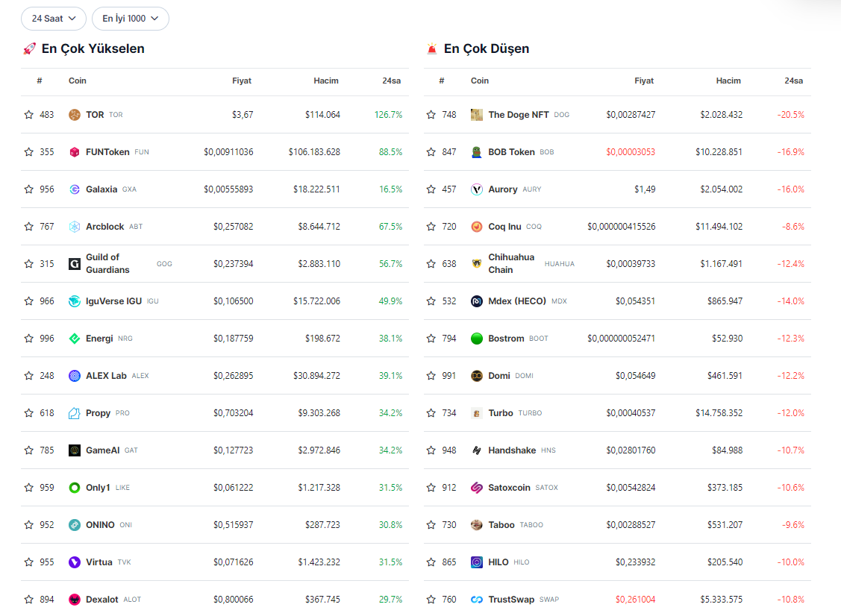Image resolution: width=841 pixels, height=616 pixels.
Task: Click the TOR coin logo icon
Action: (75, 115)
